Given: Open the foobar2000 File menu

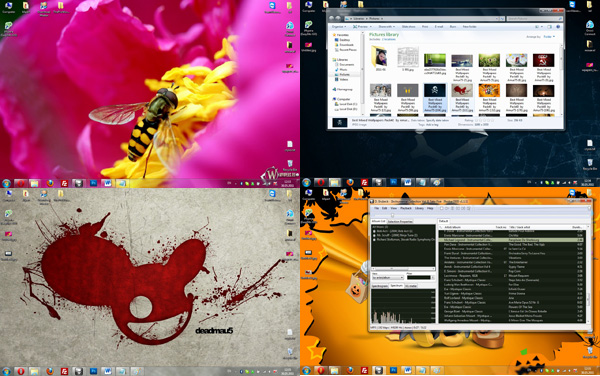Looking at the screenshot, I should point(377,208).
